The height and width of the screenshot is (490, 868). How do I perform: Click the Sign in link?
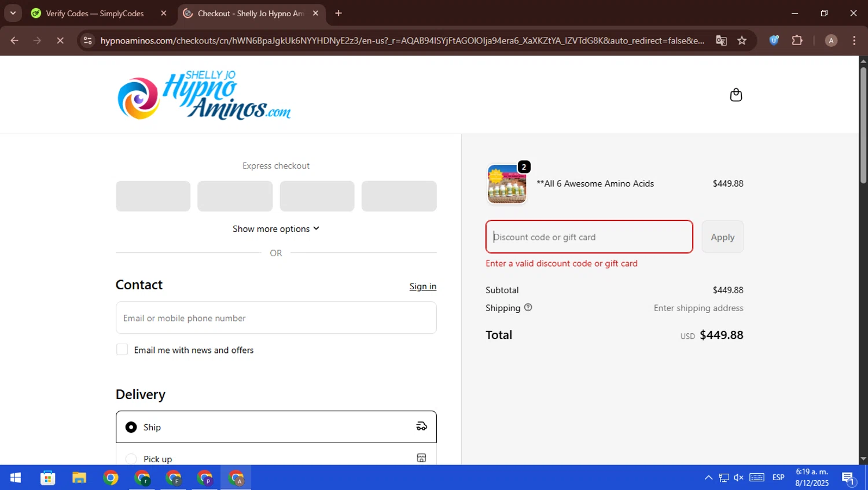pyautogui.click(x=423, y=286)
